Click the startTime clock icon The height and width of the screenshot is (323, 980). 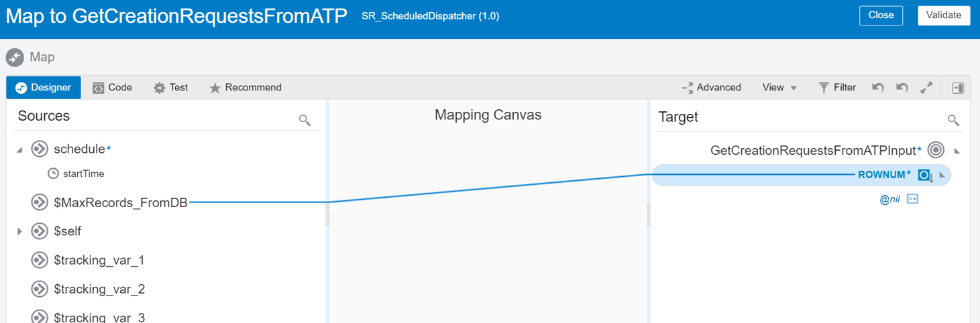pos(53,174)
